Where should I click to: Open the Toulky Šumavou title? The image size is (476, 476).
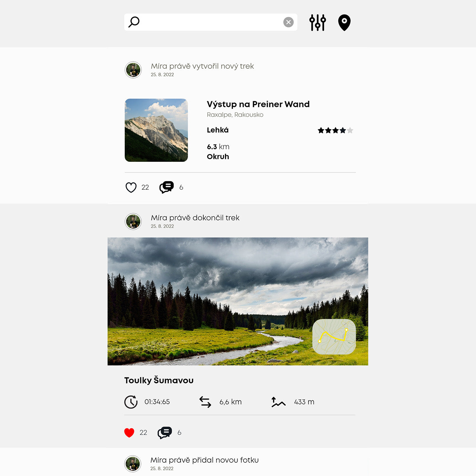click(159, 380)
